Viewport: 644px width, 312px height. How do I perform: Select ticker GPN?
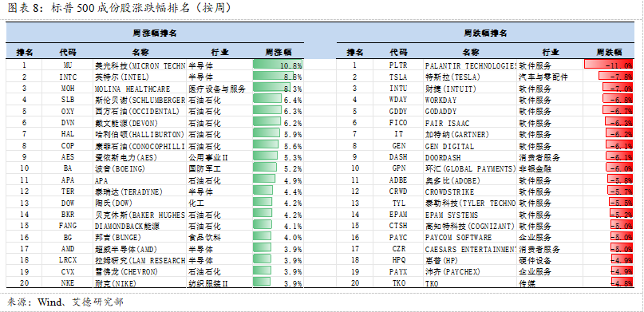pos(398,168)
